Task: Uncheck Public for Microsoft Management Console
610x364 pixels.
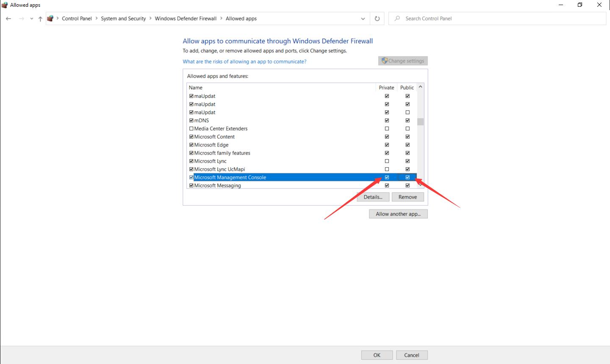Action: (408, 177)
